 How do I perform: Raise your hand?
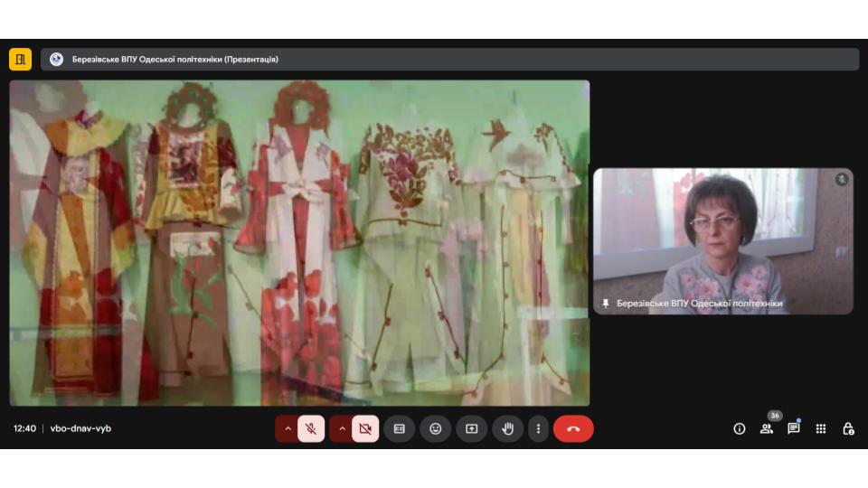tap(508, 428)
